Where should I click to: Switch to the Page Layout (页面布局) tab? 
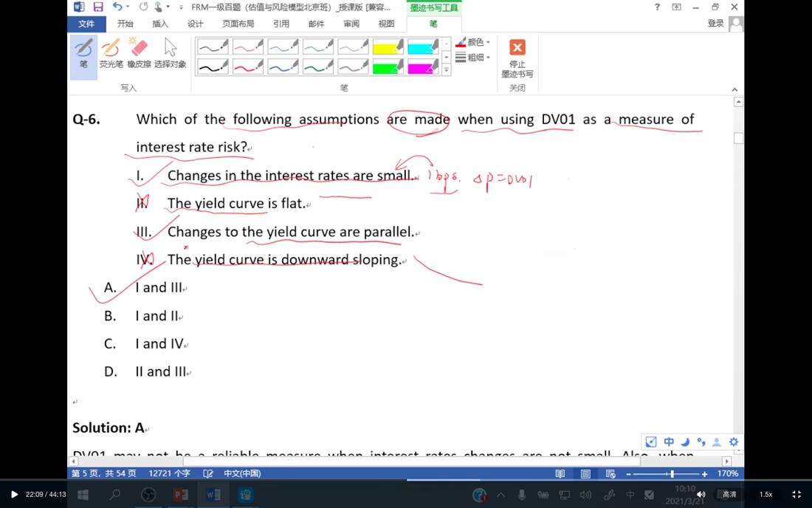(x=238, y=24)
